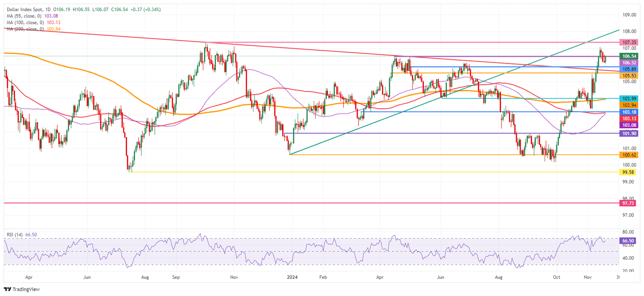Image resolution: width=644 pixels, height=296 pixels.
Task: Click the 2024 label on the time axis
Action: [292, 277]
